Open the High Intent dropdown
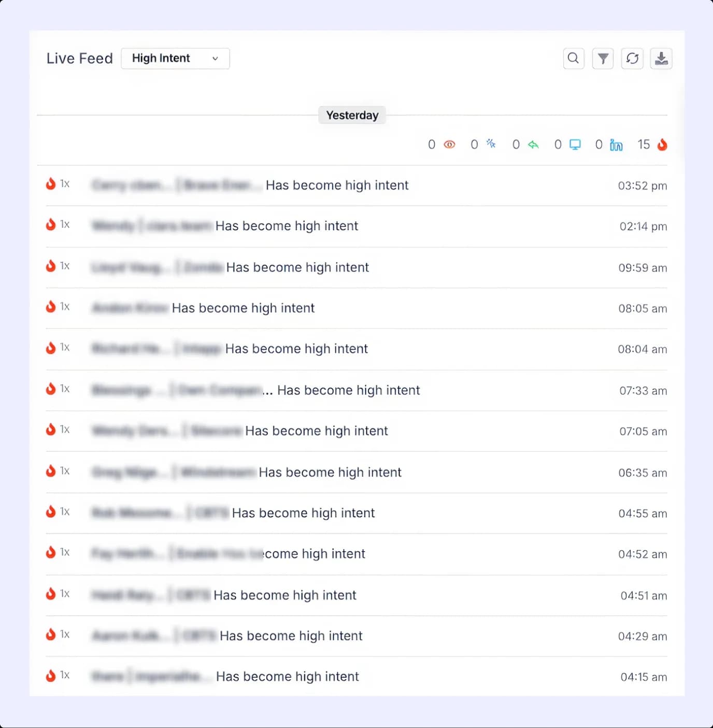This screenshot has width=713, height=728. point(175,59)
